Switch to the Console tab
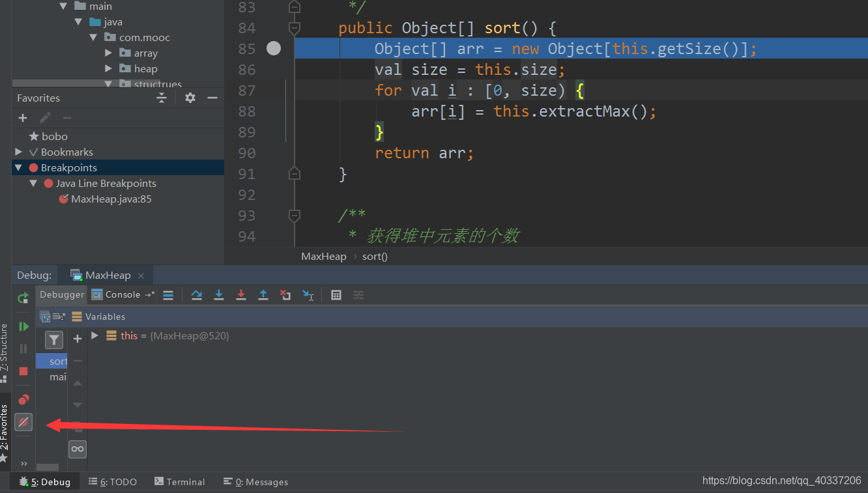 [x=116, y=295]
